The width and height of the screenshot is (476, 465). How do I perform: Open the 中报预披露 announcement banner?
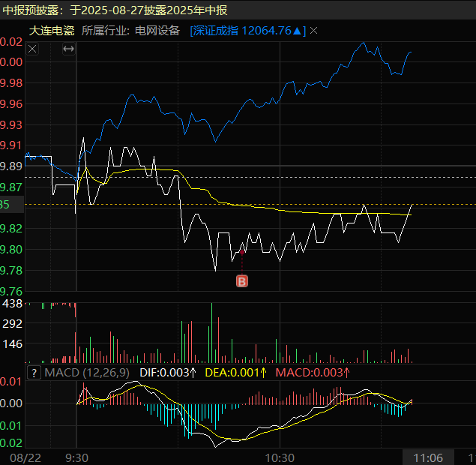tap(115, 10)
